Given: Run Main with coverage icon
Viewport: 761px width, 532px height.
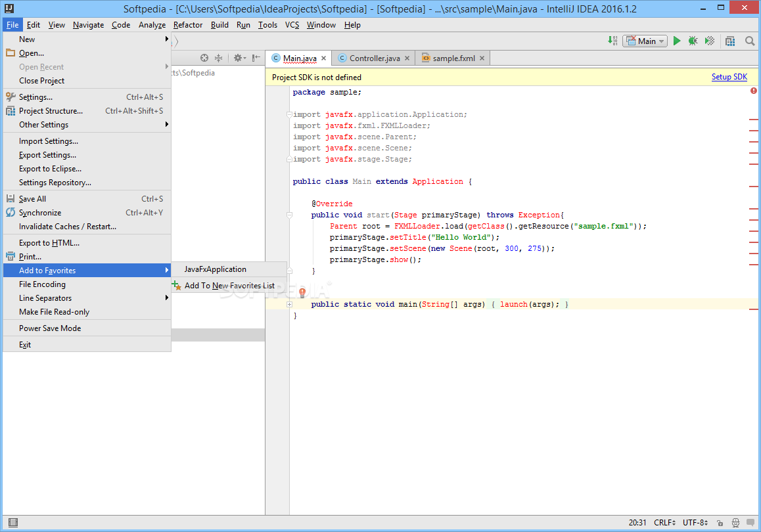Looking at the screenshot, I should [710, 41].
